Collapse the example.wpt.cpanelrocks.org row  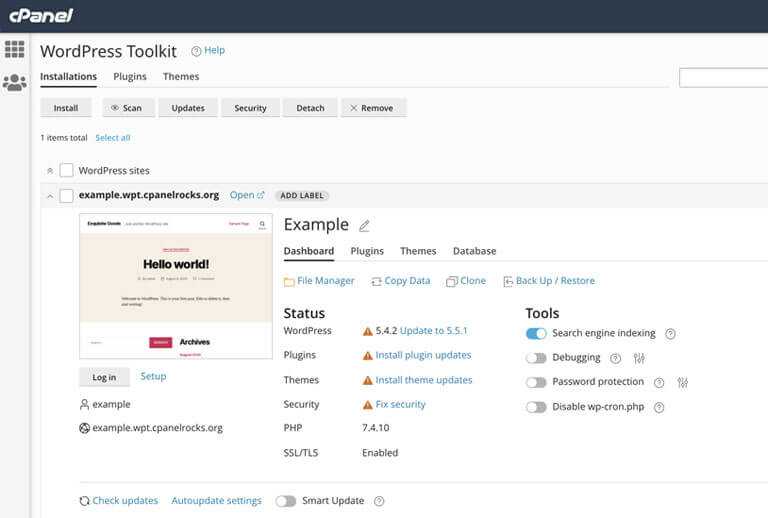pos(50,196)
